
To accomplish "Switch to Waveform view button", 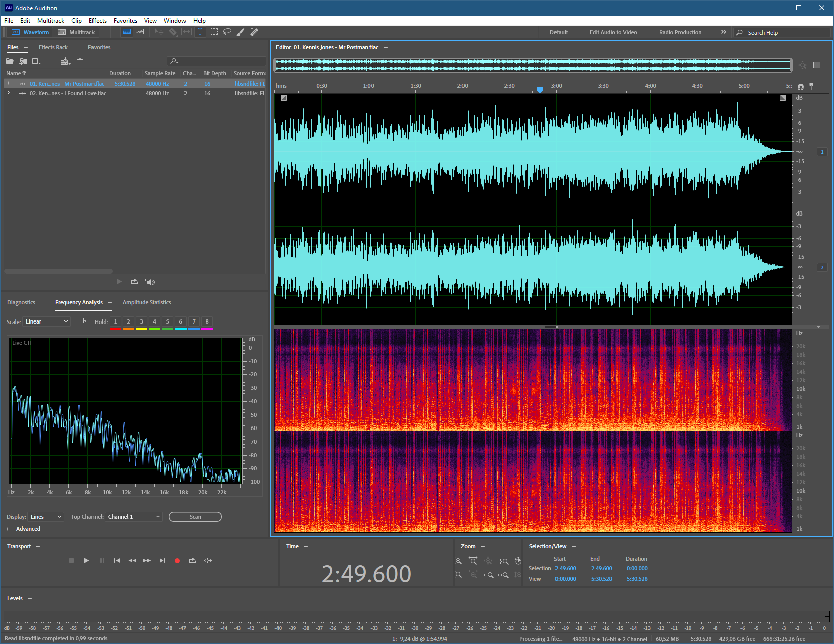I will (30, 32).
